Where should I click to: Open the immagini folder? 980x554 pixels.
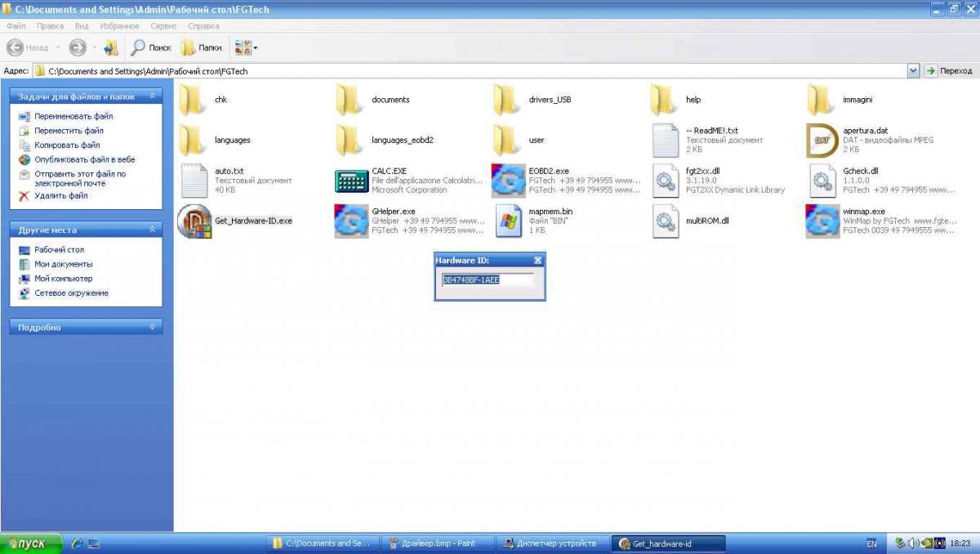pyautogui.click(x=822, y=100)
